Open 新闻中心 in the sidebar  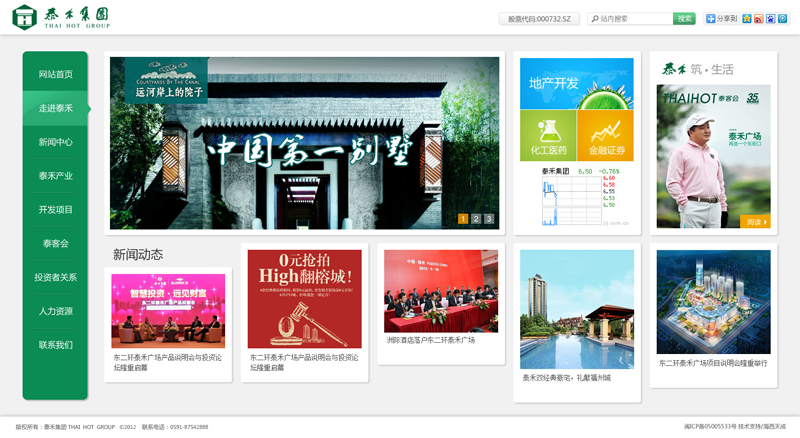click(x=55, y=142)
